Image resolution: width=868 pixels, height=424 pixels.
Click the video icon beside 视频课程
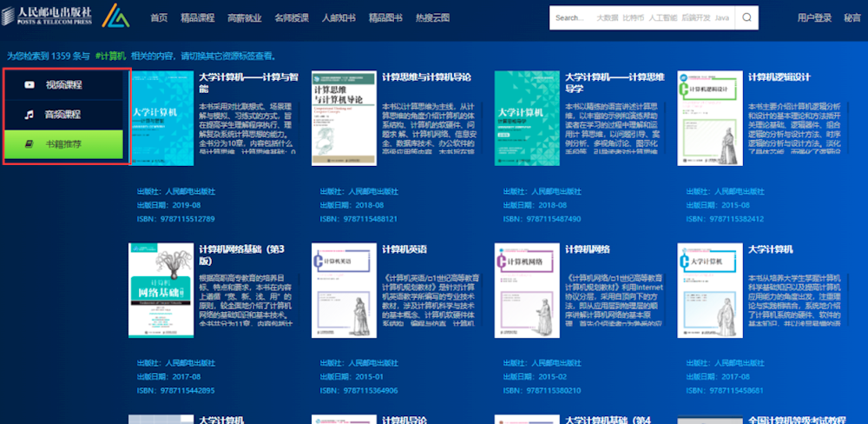[30, 84]
